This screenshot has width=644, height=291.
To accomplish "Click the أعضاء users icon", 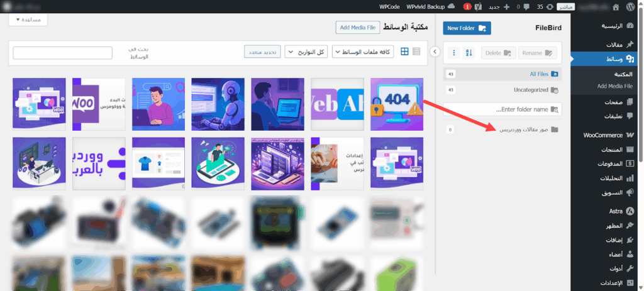I will tap(630, 255).
